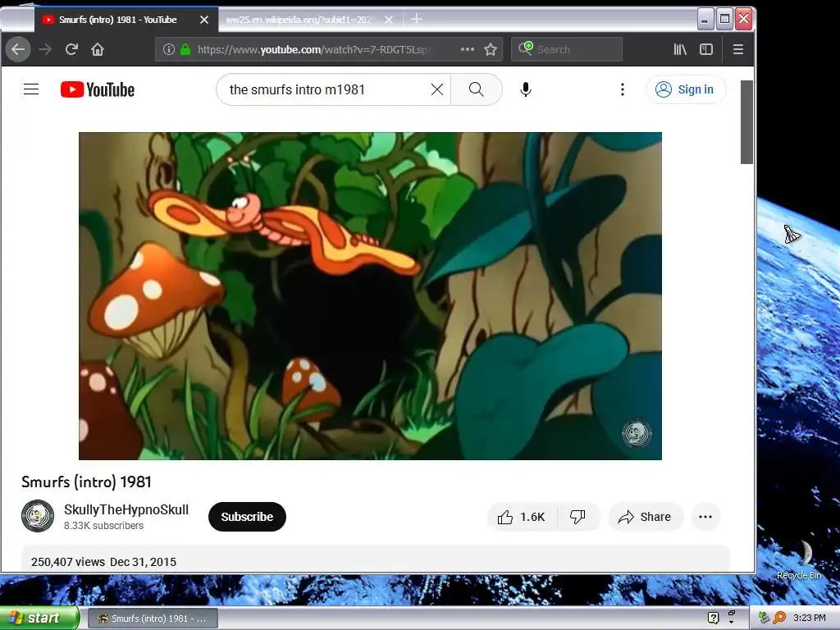
Task: Like the video with 1.6K likes
Action: pyautogui.click(x=523, y=517)
